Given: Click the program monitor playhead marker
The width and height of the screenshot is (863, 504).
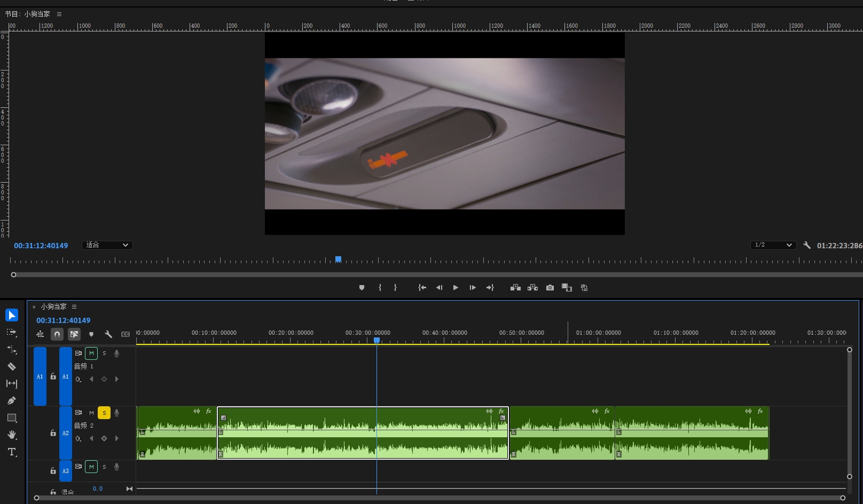Looking at the screenshot, I should coord(338,259).
